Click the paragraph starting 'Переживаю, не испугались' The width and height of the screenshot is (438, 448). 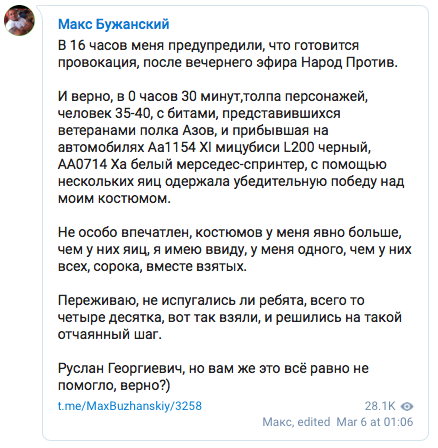coord(230,317)
